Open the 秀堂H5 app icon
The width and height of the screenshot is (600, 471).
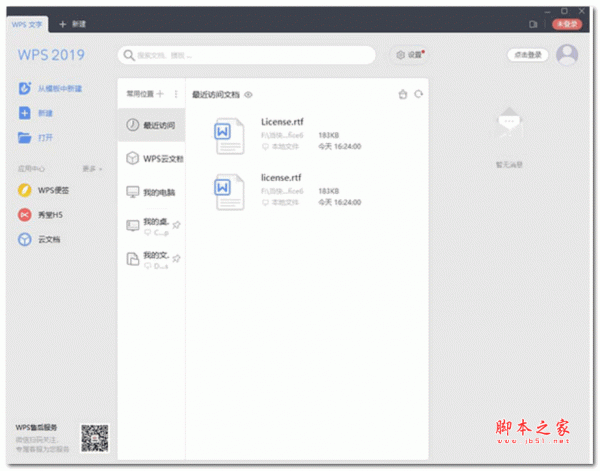[24, 215]
